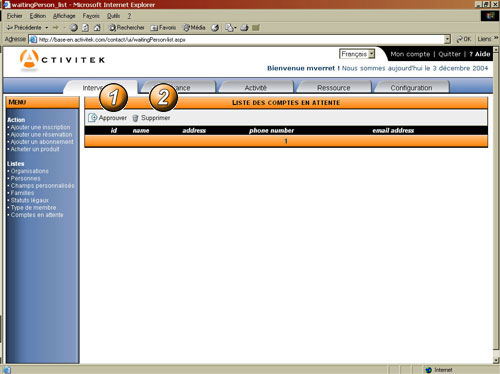The height and width of the screenshot is (374, 500).
Task: Open the ? help menu
Action: pos(129,16)
